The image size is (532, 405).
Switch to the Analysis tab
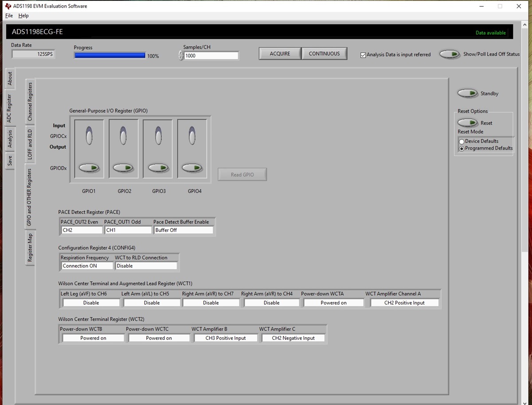pos(10,139)
